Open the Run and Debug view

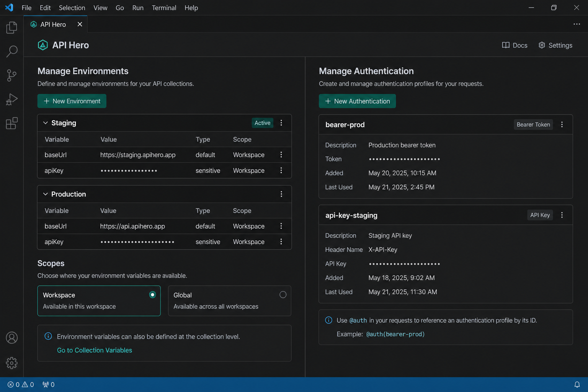tap(12, 99)
